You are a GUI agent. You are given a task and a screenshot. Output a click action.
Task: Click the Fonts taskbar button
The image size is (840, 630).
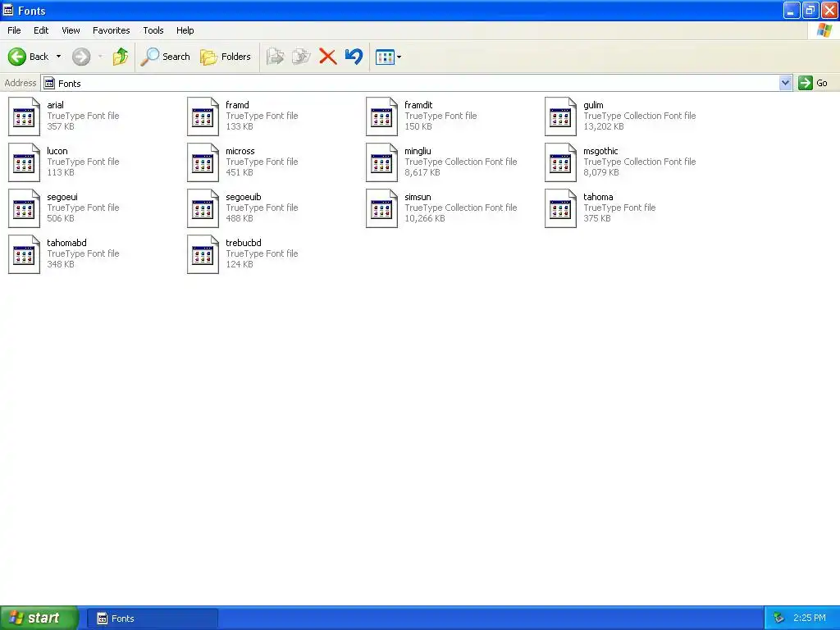(152, 619)
